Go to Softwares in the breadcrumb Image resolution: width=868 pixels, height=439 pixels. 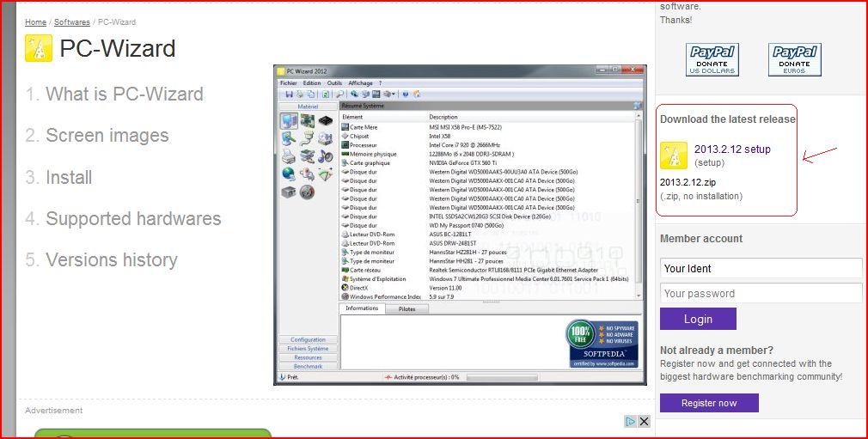point(71,22)
